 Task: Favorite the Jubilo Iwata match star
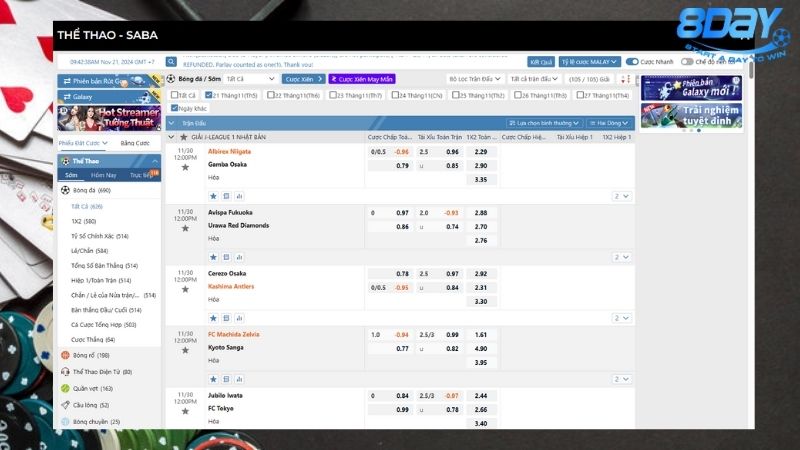(x=185, y=411)
